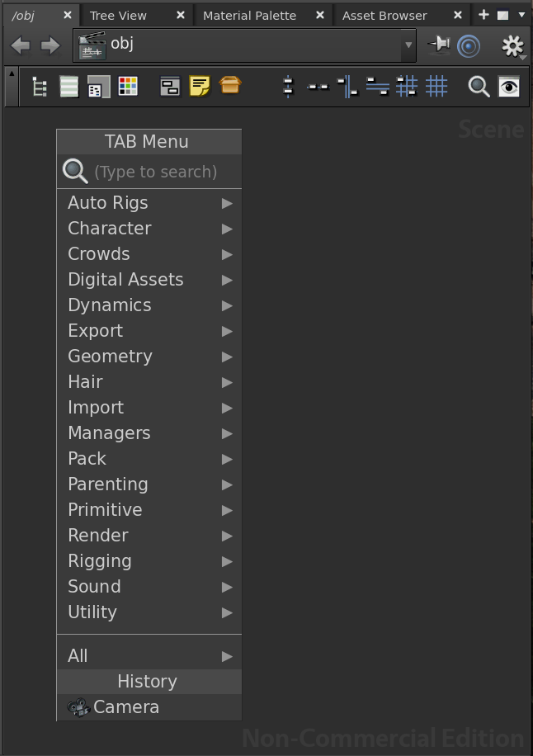Toggle the eye display options icon

click(509, 86)
